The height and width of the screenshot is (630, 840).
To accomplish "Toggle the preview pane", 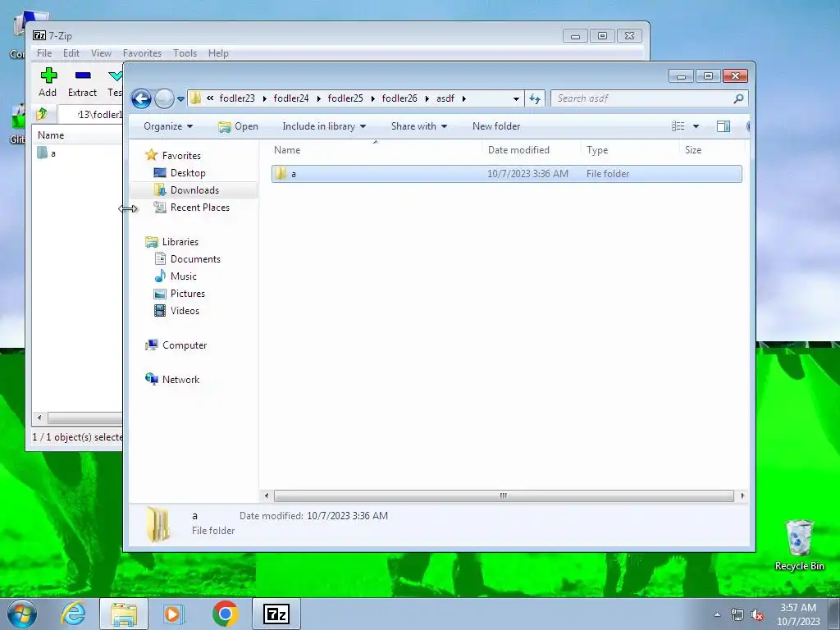I will coord(724,126).
